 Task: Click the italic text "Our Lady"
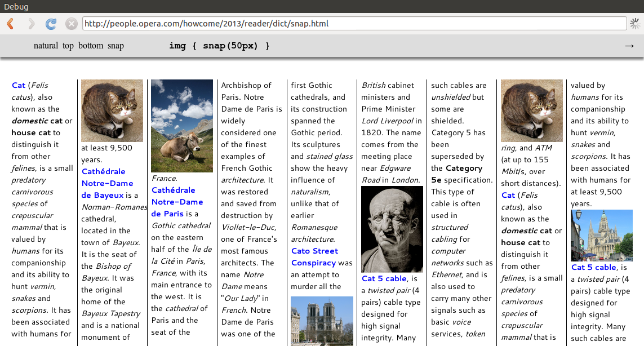pyautogui.click(x=242, y=298)
